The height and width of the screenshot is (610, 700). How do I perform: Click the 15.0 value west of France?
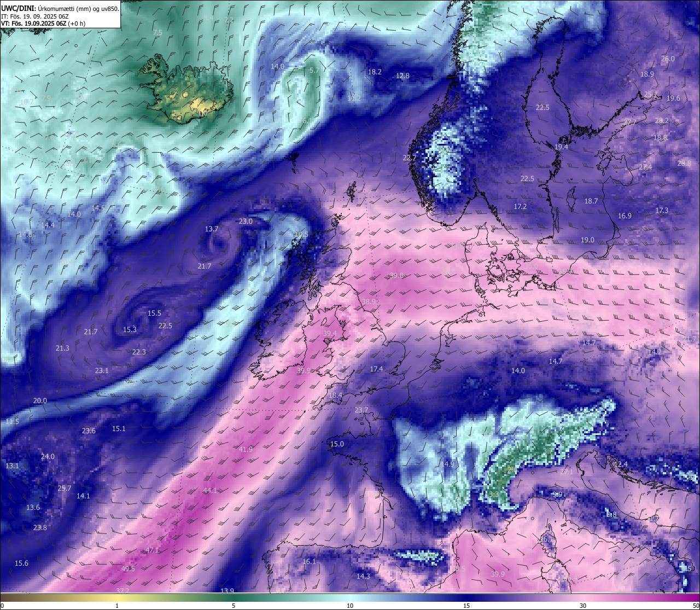point(337,444)
